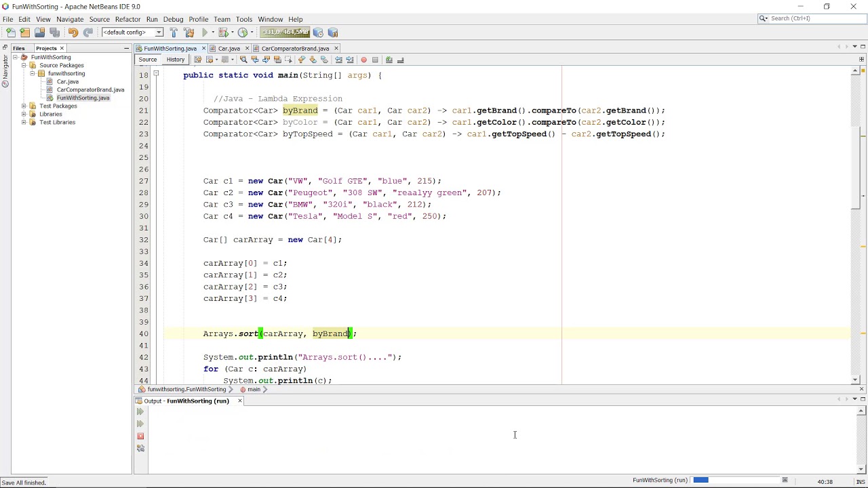
Task: Click the Find Selection magnifier icon in the editor toolbar
Action: coord(243,60)
